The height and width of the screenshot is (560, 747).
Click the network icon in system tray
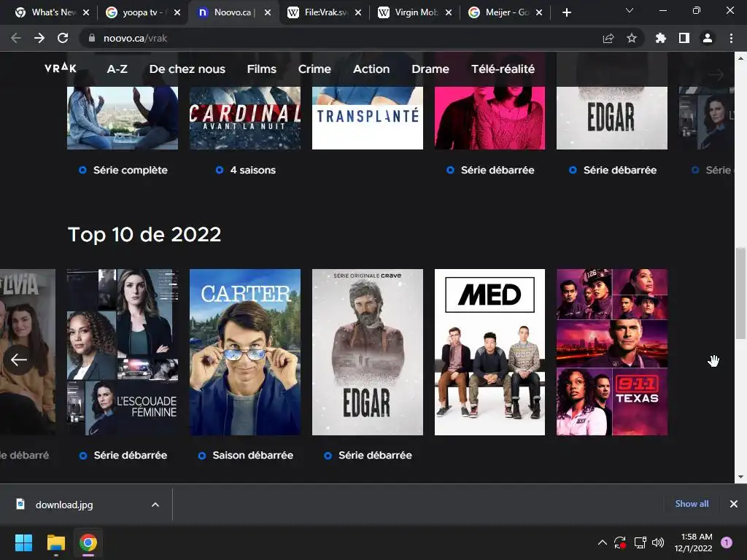click(x=640, y=542)
